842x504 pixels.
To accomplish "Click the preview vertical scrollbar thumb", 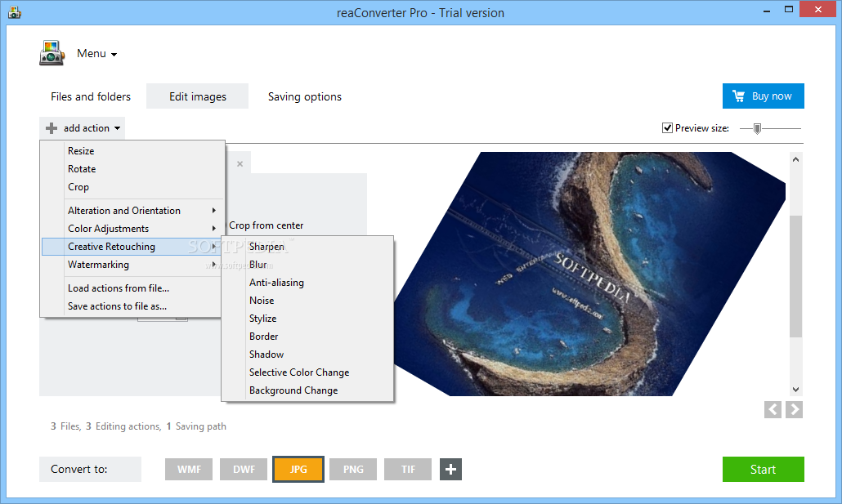I will pyautogui.click(x=796, y=276).
